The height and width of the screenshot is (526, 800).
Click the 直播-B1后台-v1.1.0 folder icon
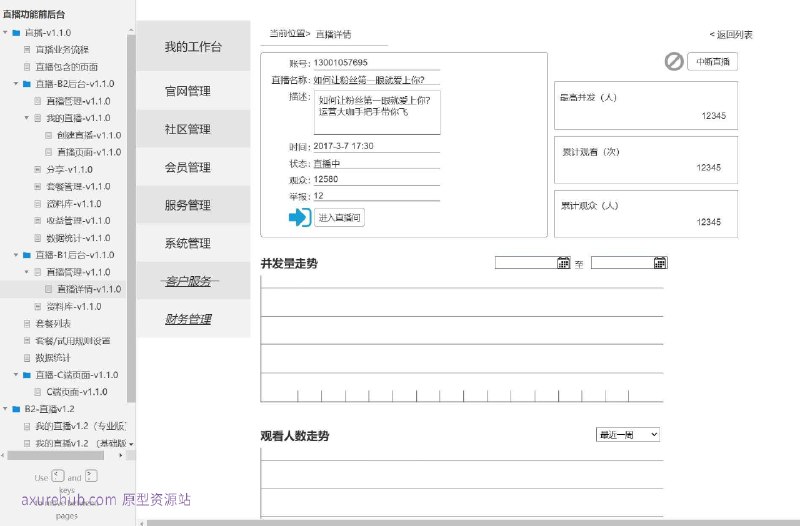pos(27,255)
